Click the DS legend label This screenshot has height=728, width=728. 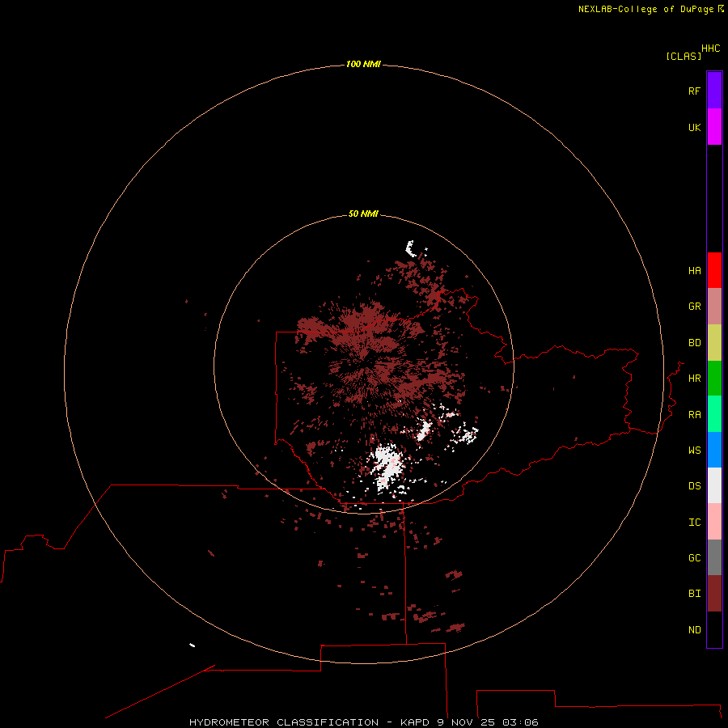pyautogui.click(x=694, y=486)
